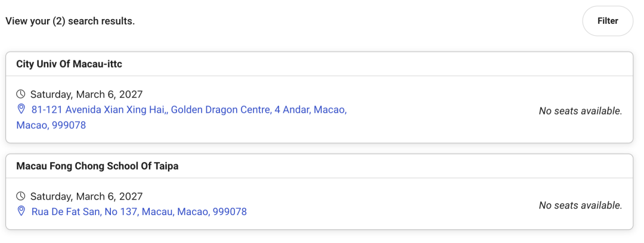Click No seats available for Fong Chong School
Screen dimensions: 644x243
click(x=580, y=205)
